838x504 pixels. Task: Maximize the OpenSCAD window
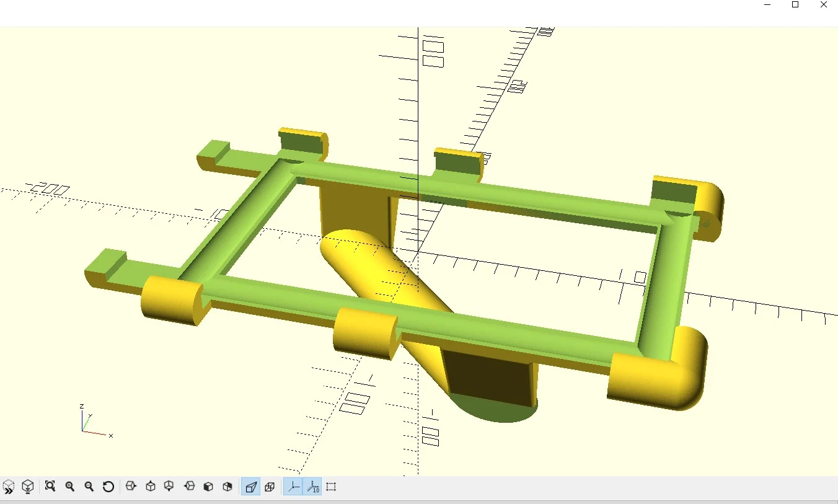point(795,5)
